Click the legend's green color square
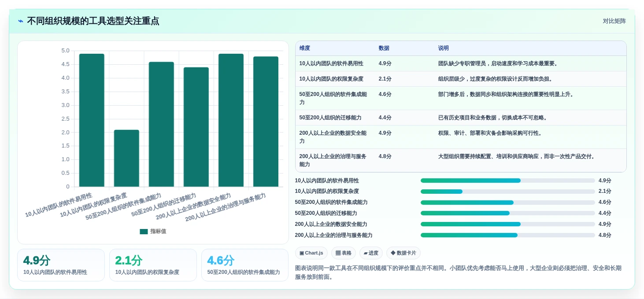644x299 pixels. pyautogui.click(x=144, y=232)
